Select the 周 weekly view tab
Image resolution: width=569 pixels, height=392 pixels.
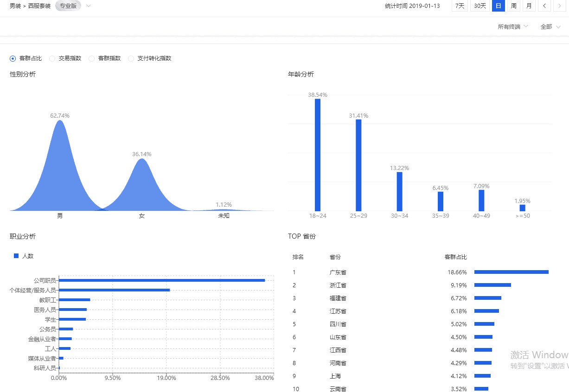[513, 6]
